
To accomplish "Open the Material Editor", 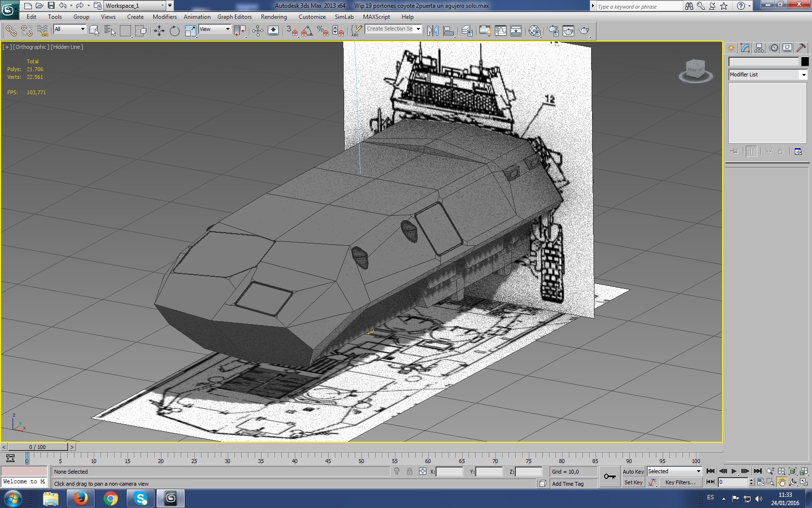I will pyautogui.click(x=534, y=31).
